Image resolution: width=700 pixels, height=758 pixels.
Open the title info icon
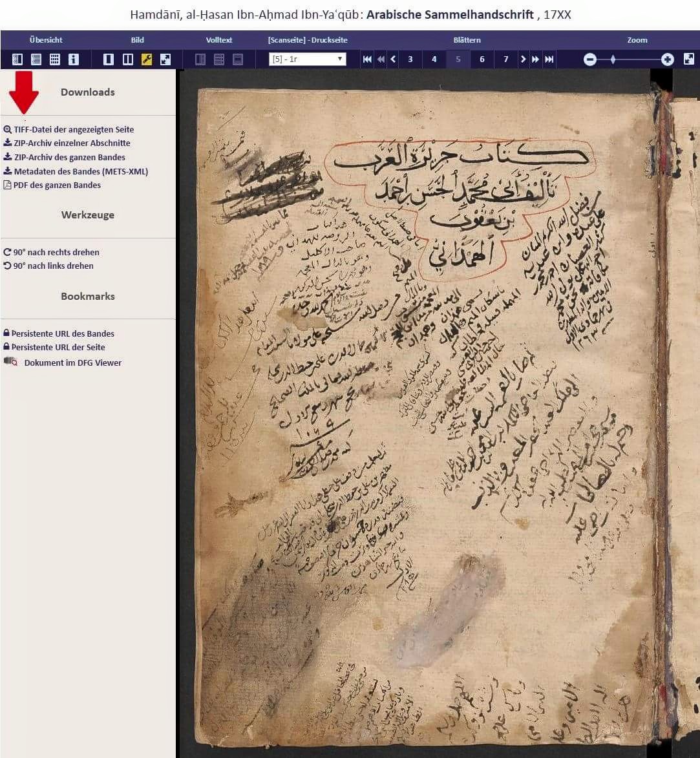click(x=74, y=59)
